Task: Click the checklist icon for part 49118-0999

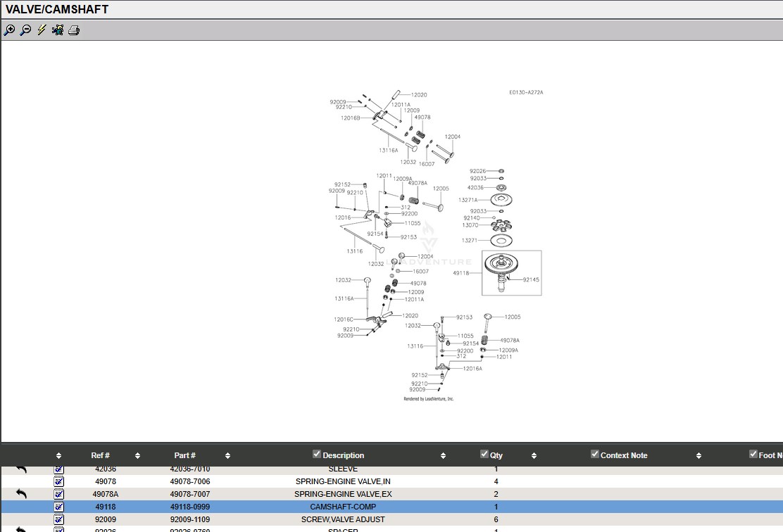Action: pyautogui.click(x=58, y=507)
